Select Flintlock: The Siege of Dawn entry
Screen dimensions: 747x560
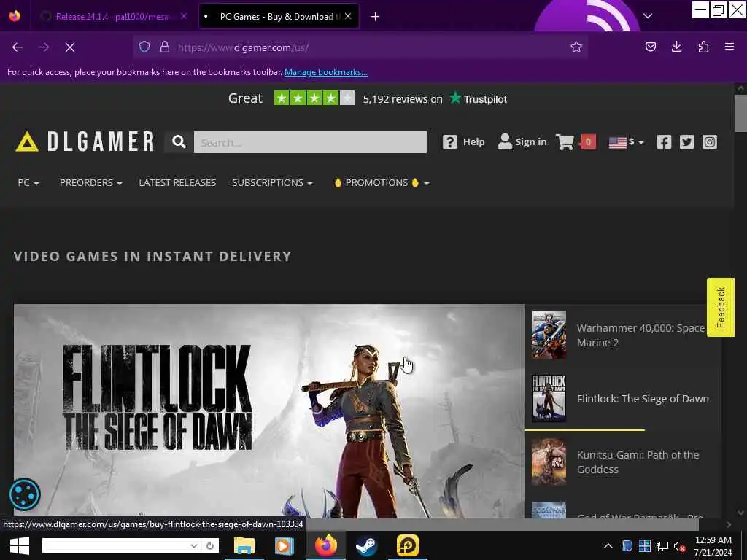click(643, 399)
